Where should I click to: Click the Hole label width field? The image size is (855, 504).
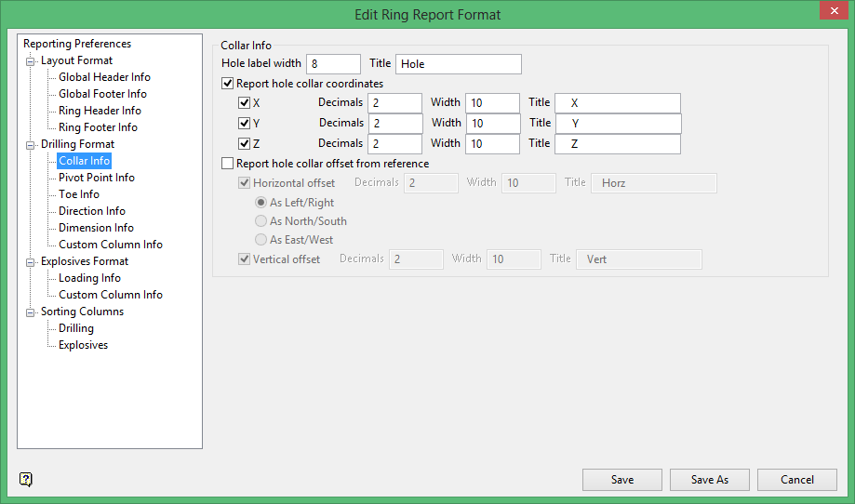[x=333, y=64]
